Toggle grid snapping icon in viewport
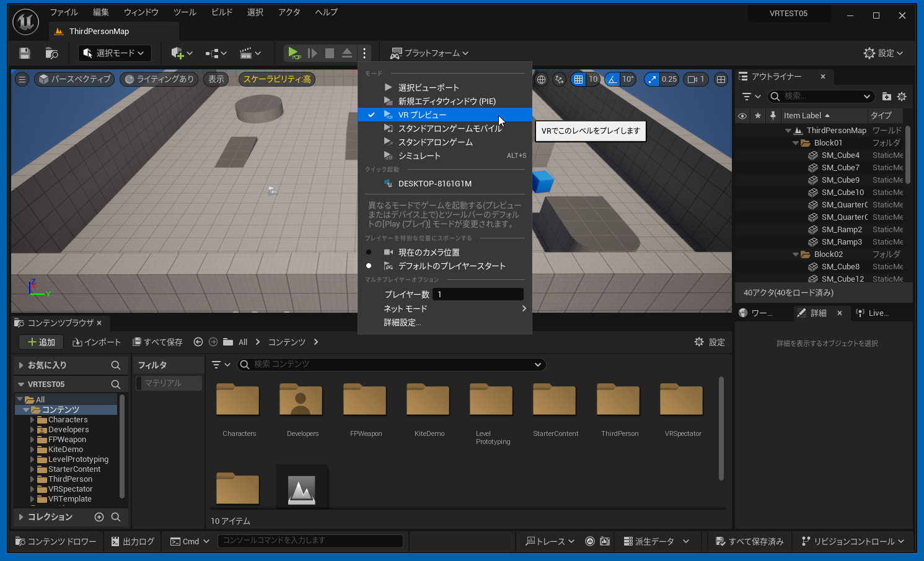This screenshot has height=561, width=924. [x=578, y=79]
